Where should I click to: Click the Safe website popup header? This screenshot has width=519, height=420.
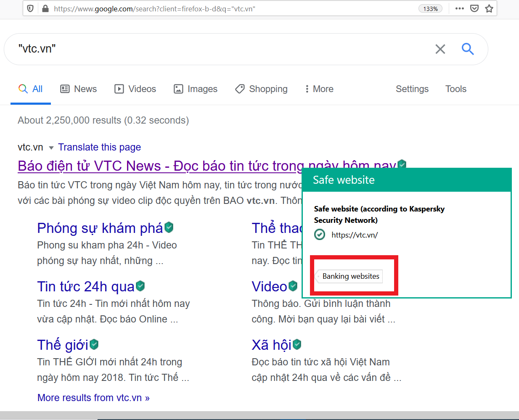click(x=406, y=180)
